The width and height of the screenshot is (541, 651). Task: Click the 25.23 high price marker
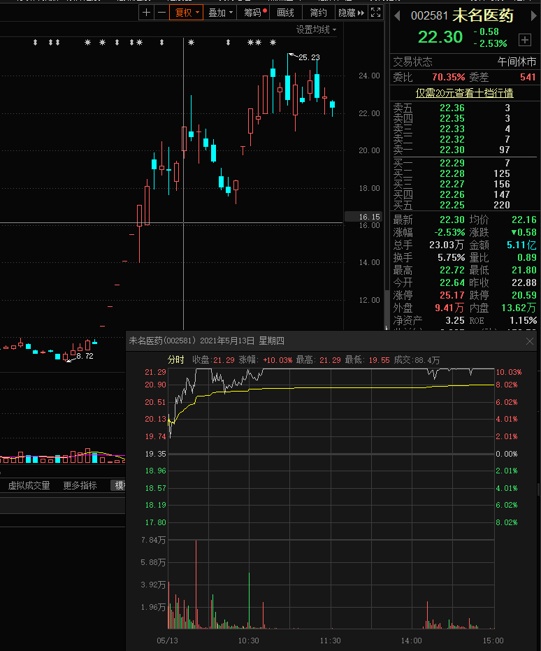pyautogui.click(x=309, y=57)
